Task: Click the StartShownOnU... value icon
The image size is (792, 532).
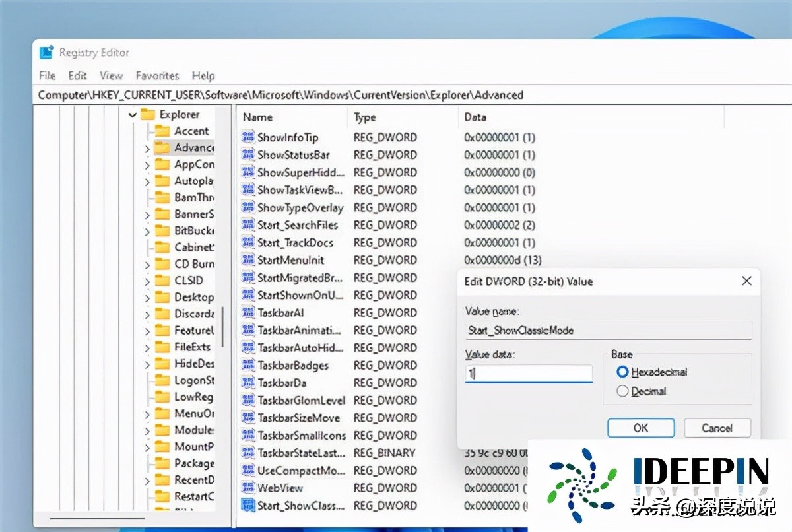Action: pyautogui.click(x=248, y=295)
